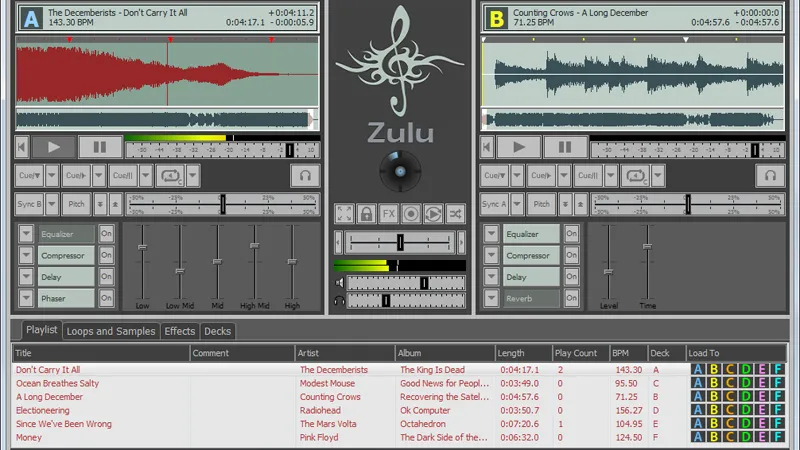Click the Zulu jog wheel disc
The width and height of the screenshot is (800, 450).
(x=401, y=171)
